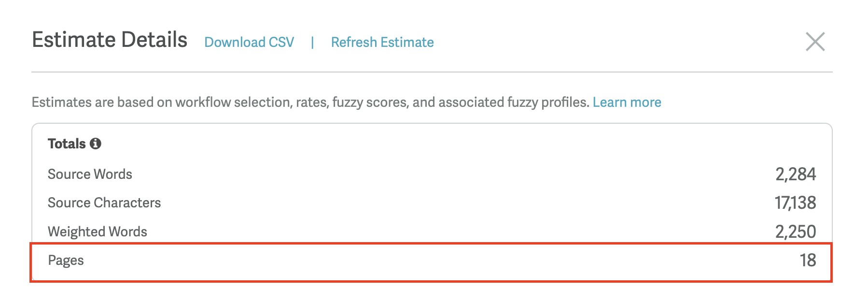Click the Totals section heading
The width and height of the screenshot is (868, 289).
click(67, 144)
